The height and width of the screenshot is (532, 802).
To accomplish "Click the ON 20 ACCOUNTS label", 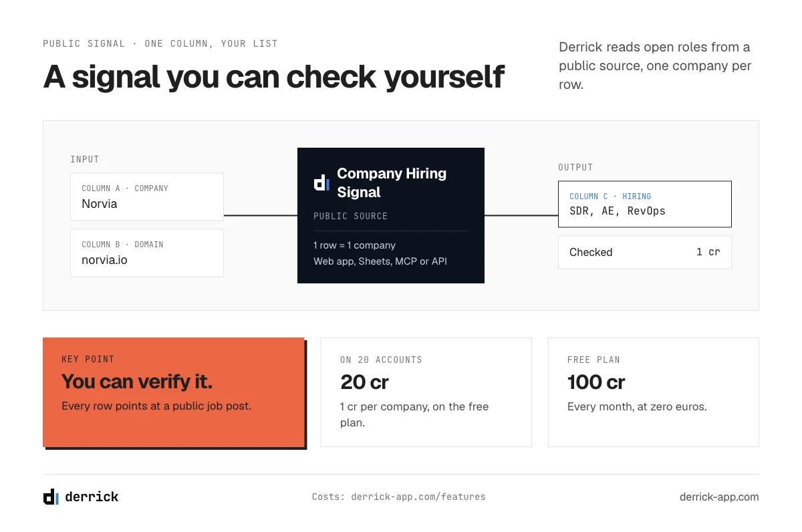I will pos(381,360).
